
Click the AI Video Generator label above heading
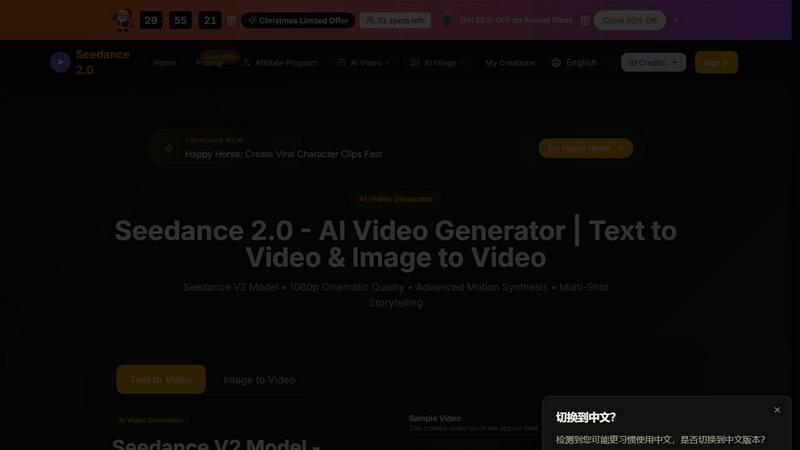tap(395, 199)
